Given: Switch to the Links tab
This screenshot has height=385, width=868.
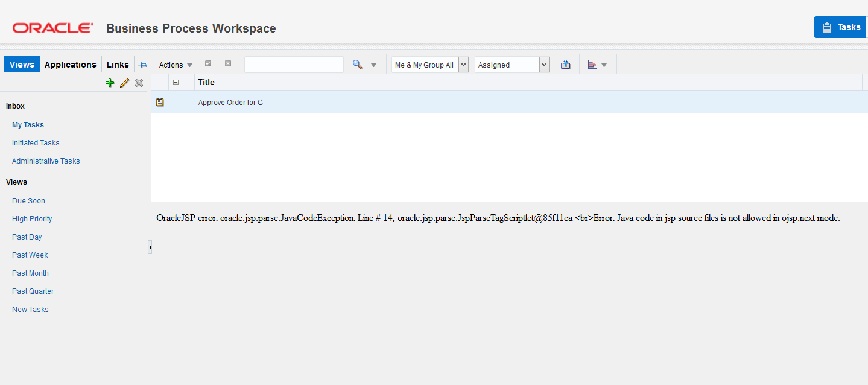Looking at the screenshot, I should point(118,65).
